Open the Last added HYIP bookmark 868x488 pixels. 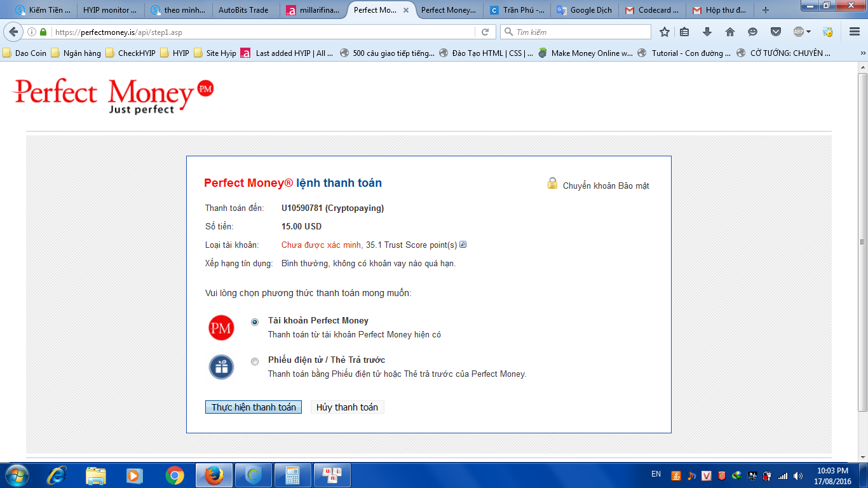[287, 53]
